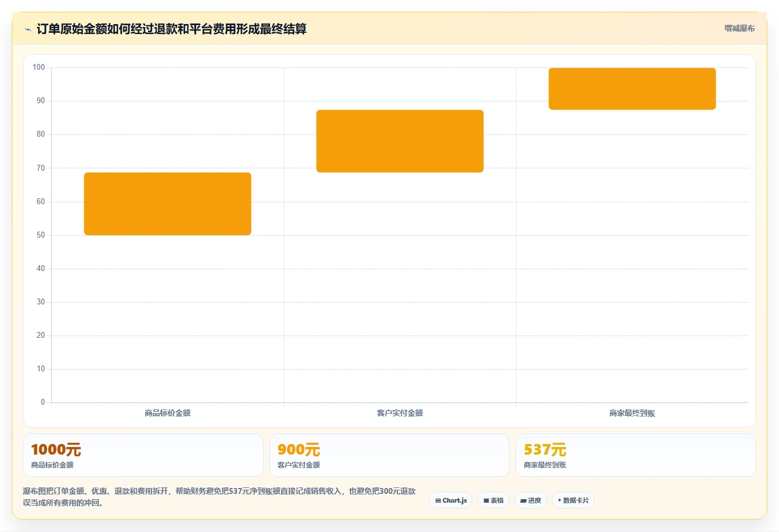Select the Chart.js tag chip
This screenshot has width=779, height=532.
(x=451, y=500)
